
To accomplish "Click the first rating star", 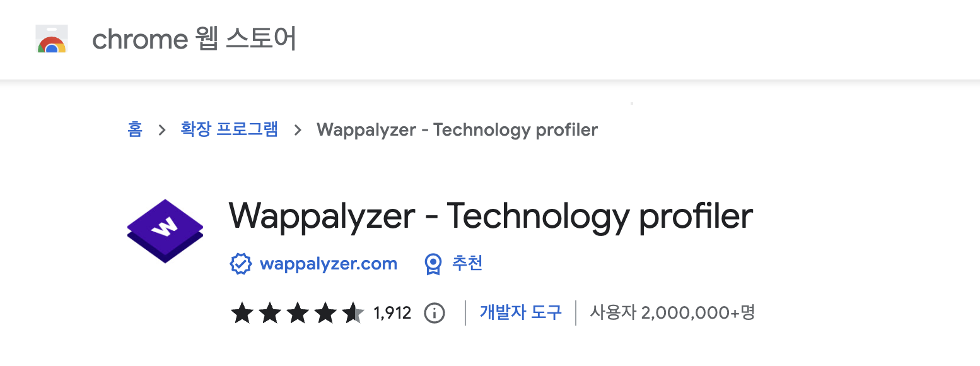I will (242, 312).
